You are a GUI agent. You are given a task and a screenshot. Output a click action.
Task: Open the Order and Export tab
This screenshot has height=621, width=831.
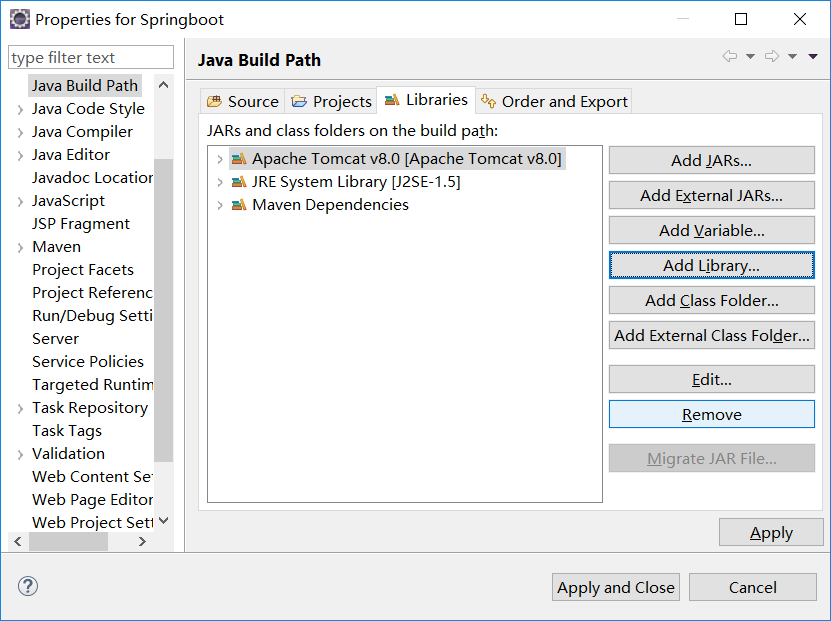[554, 101]
